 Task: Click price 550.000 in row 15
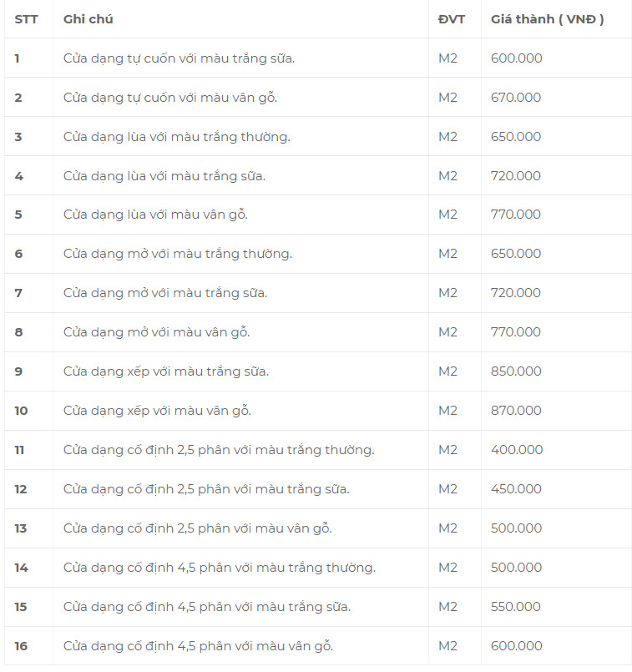click(x=515, y=607)
